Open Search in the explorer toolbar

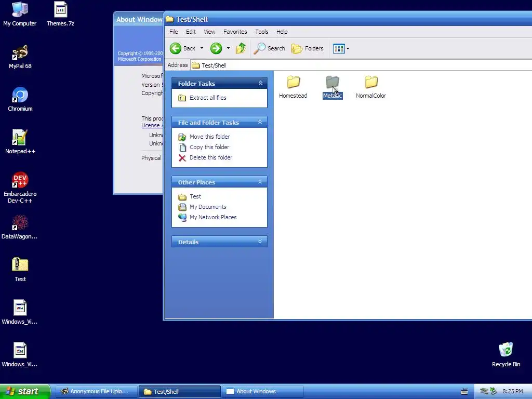point(270,48)
